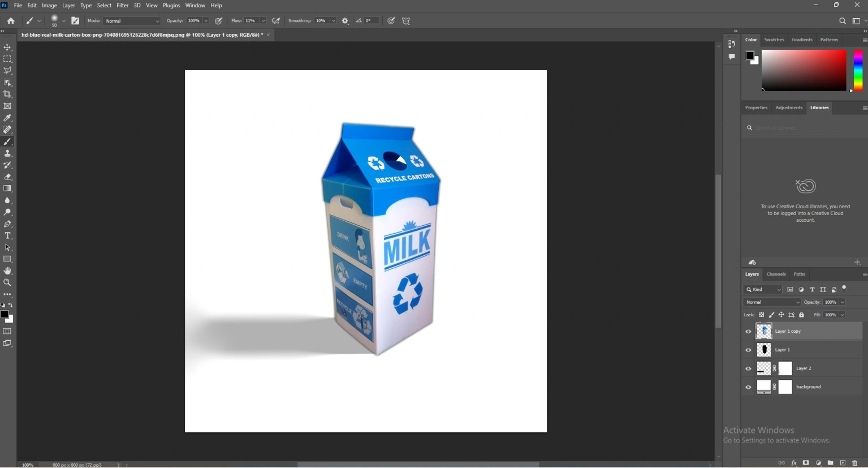
Task: Pick a color in the red color field
Action: tap(804, 70)
